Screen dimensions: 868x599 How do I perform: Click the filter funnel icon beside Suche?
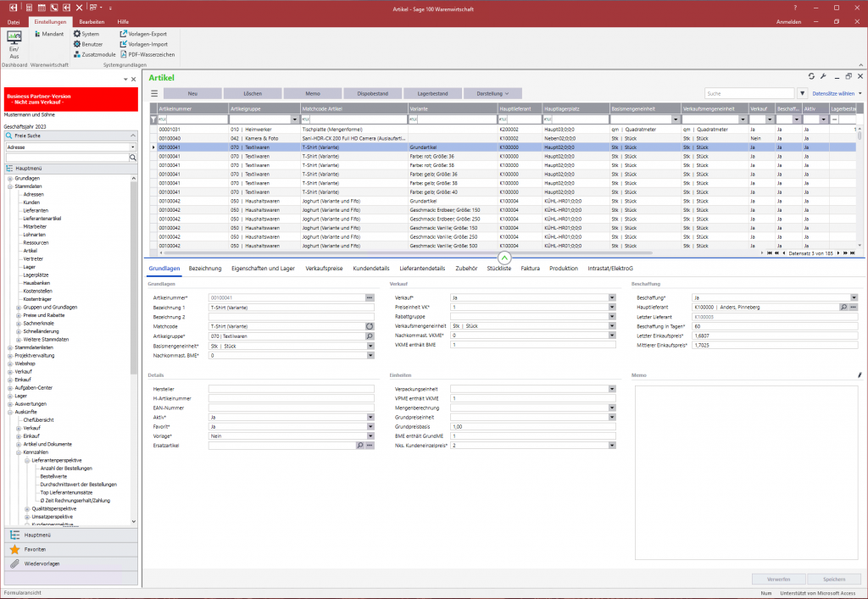coord(802,93)
